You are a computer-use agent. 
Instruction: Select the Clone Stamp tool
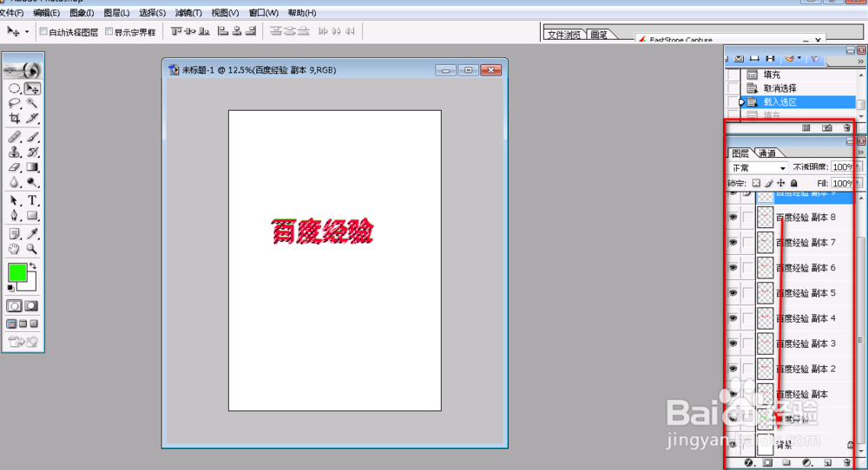click(15, 152)
